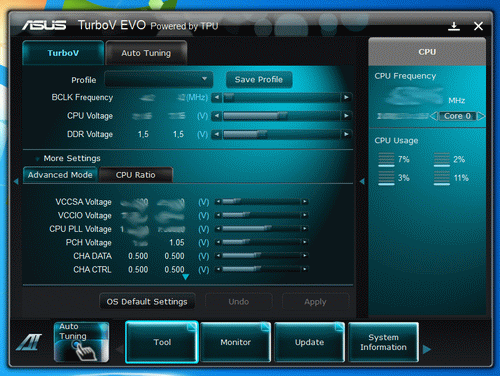Select the TurboV tab

pyautogui.click(x=63, y=53)
